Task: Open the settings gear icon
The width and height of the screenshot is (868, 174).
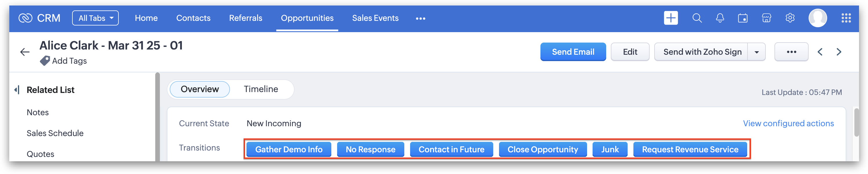Action: click(790, 18)
